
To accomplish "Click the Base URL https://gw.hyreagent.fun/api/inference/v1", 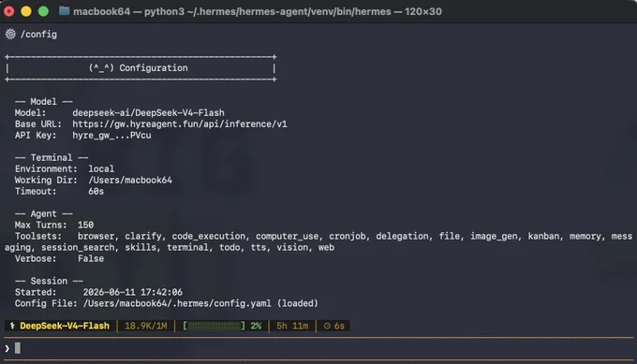I will (180, 124).
